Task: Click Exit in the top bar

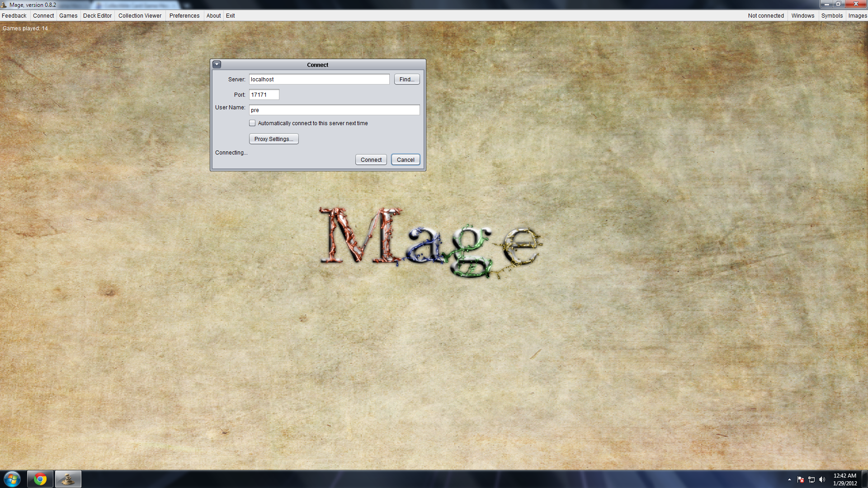Action: click(x=230, y=15)
